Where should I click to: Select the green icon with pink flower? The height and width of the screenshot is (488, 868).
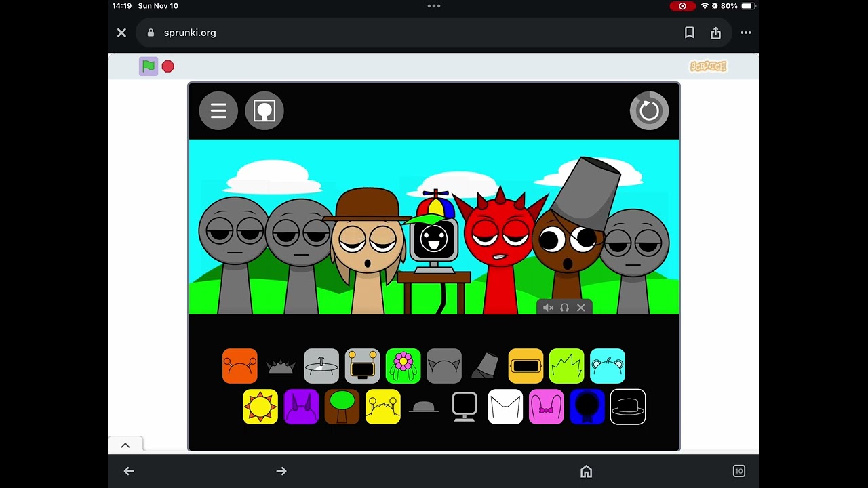403,366
